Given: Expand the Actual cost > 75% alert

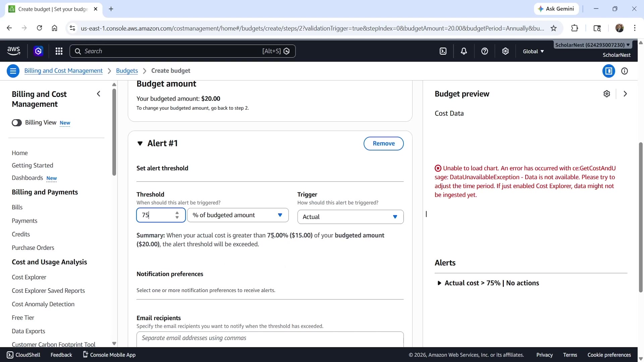Looking at the screenshot, I should point(439,283).
